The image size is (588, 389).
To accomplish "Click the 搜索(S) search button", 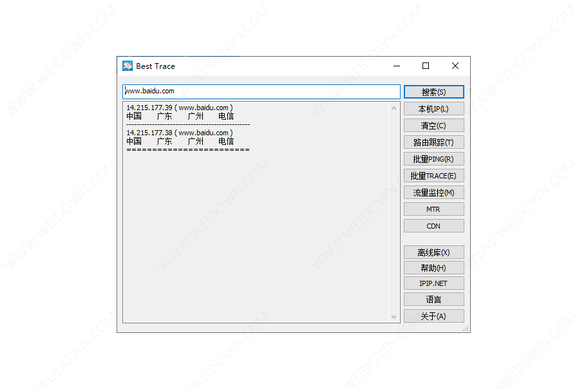I will 433,92.
